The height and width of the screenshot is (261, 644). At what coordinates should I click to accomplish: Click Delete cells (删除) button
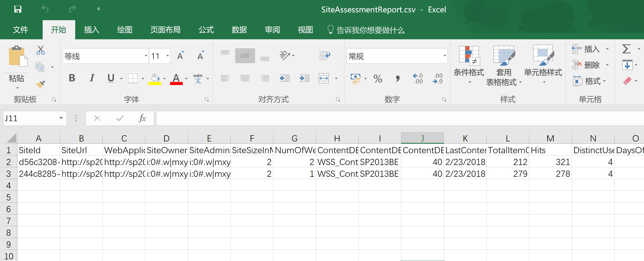586,65
